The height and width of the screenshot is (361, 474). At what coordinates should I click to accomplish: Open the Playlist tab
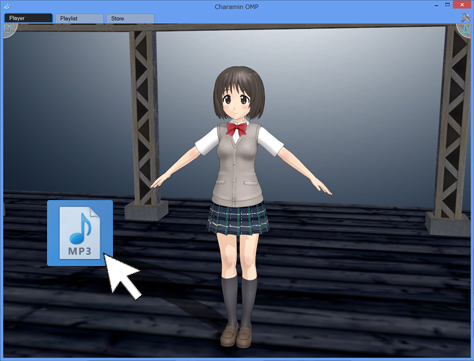point(79,18)
